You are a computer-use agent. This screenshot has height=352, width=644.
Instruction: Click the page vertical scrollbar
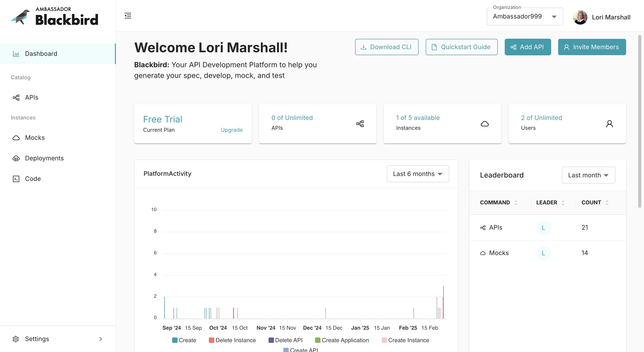pyautogui.click(x=640, y=121)
